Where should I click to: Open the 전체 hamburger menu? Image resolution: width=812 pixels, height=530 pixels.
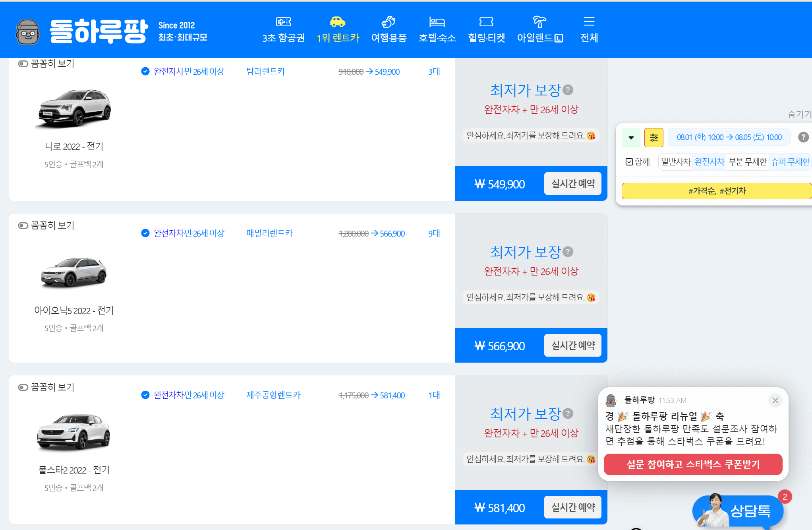589,30
